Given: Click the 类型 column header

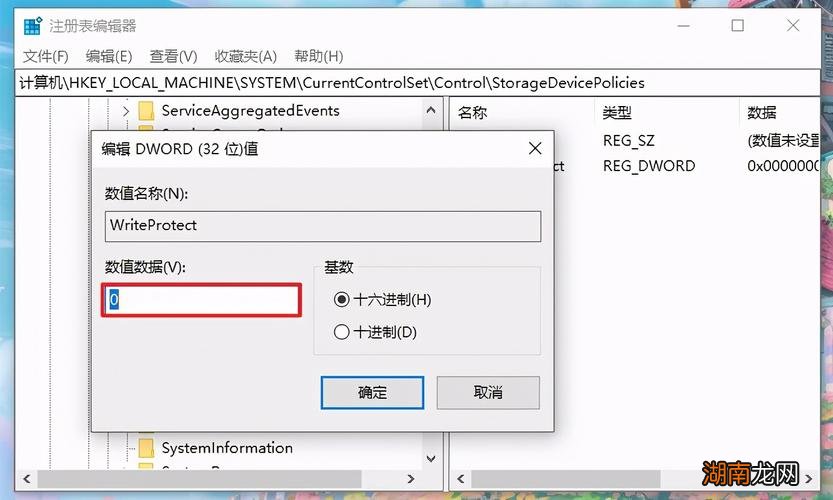Looking at the screenshot, I should tap(617, 112).
